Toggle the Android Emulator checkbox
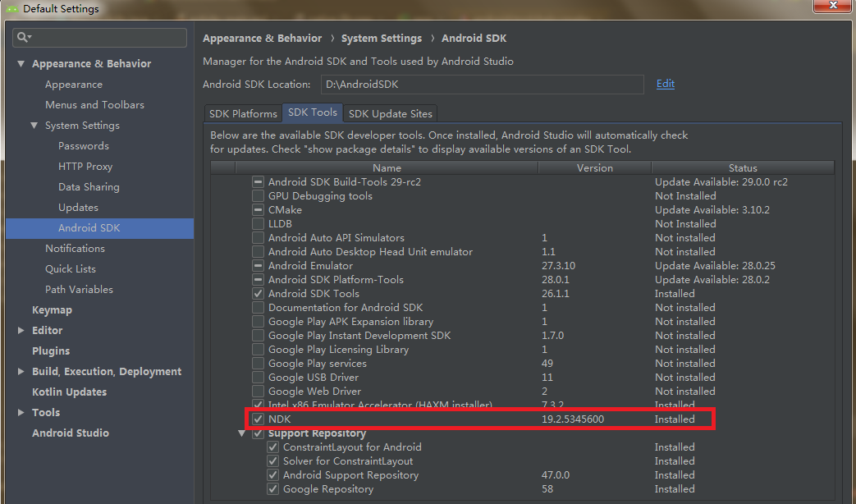Image resolution: width=856 pixels, height=504 pixels. [259, 265]
